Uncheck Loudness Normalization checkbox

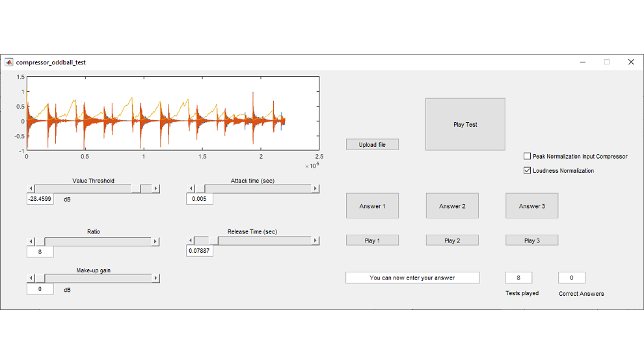tap(527, 170)
